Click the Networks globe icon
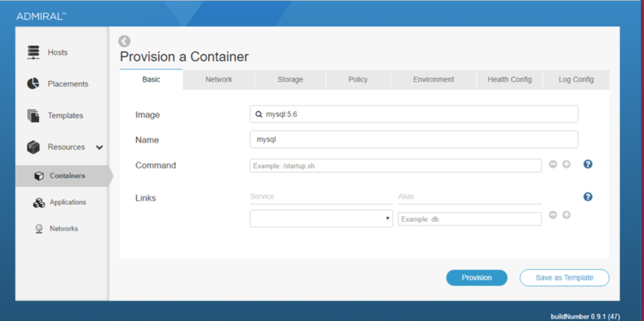The width and height of the screenshot is (644, 321). point(39,229)
